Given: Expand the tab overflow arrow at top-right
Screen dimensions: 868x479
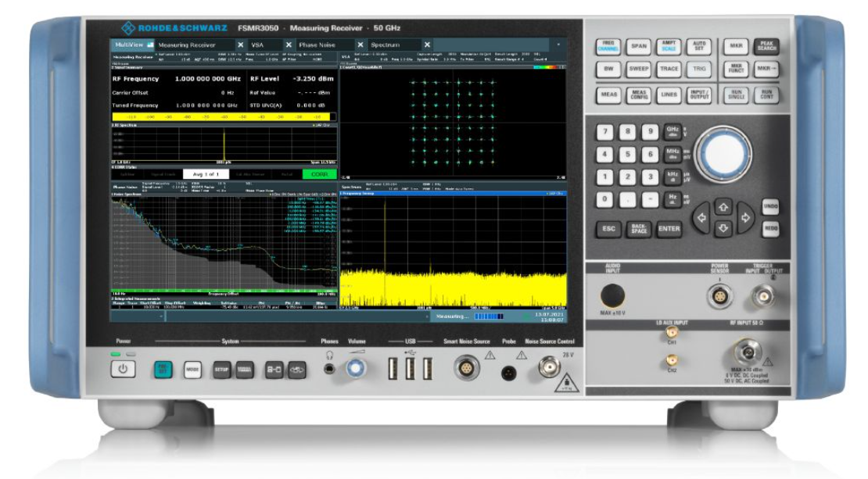Looking at the screenshot, I should tap(558, 45).
